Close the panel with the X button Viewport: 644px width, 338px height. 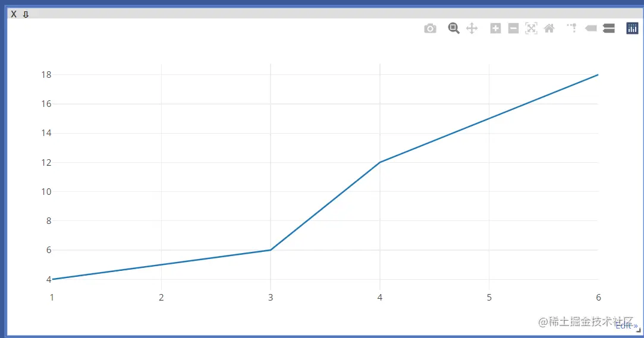pos(14,14)
